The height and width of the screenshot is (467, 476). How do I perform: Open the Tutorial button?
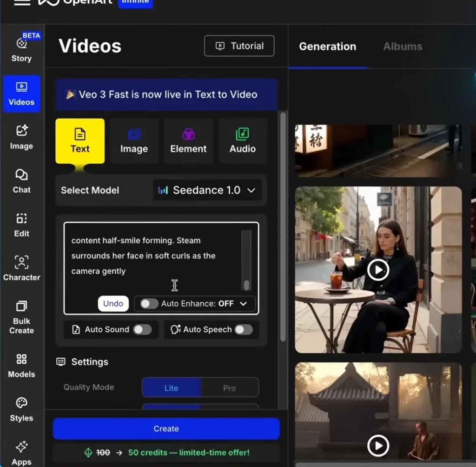(x=239, y=46)
